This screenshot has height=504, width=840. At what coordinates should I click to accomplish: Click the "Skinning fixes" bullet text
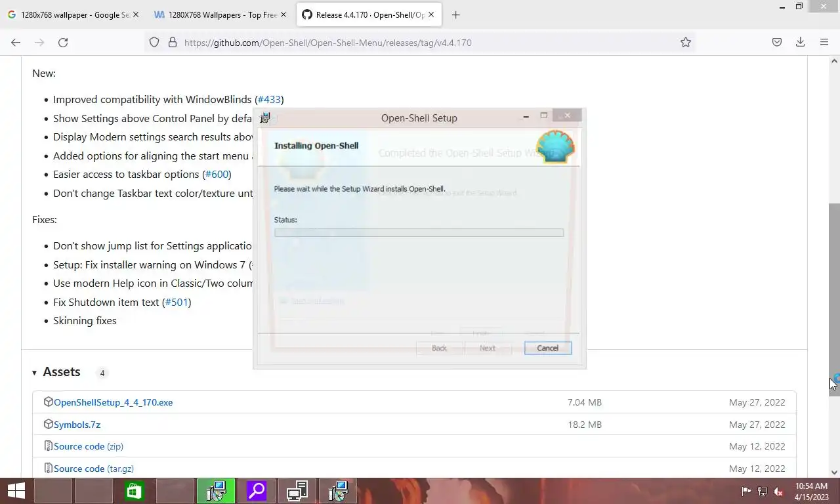(x=85, y=321)
